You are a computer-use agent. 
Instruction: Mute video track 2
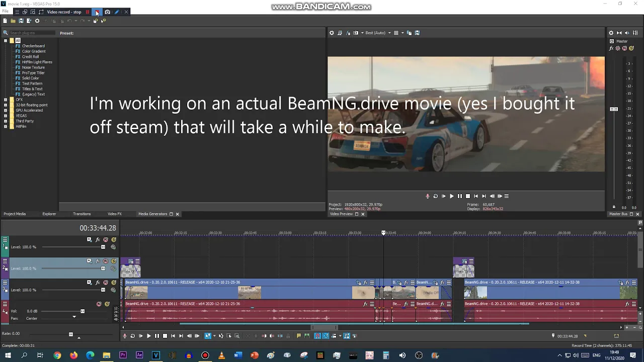[x=106, y=261]
